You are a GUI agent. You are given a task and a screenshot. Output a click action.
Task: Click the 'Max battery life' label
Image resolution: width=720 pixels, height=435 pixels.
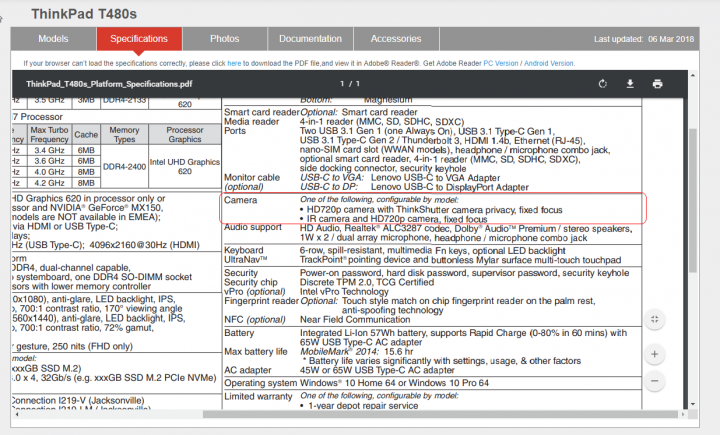tap(256, 352)
